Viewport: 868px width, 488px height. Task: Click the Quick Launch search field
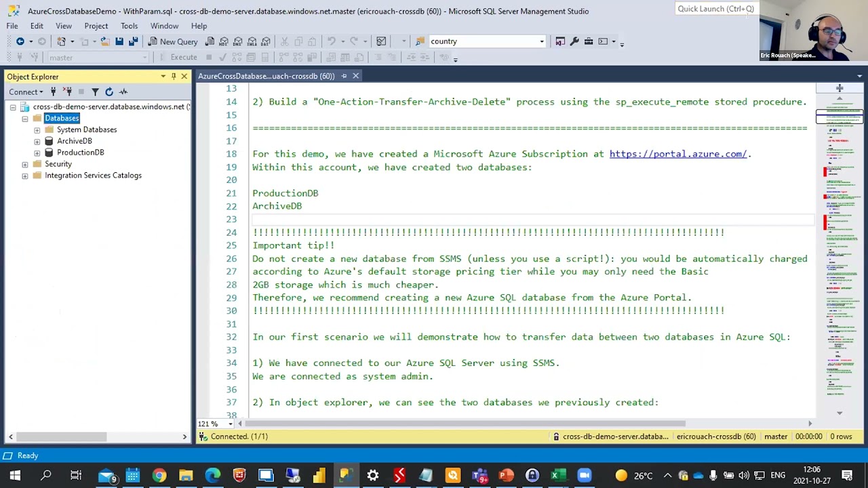(x=716, y=9)
